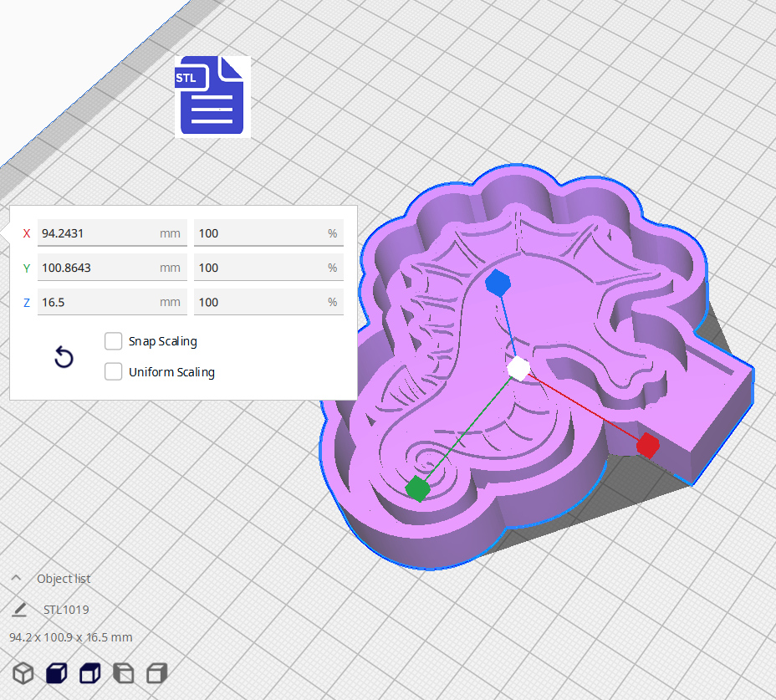Click the STL file thumbnail above the model
This screenshot has width=776, height=700.
212,96
